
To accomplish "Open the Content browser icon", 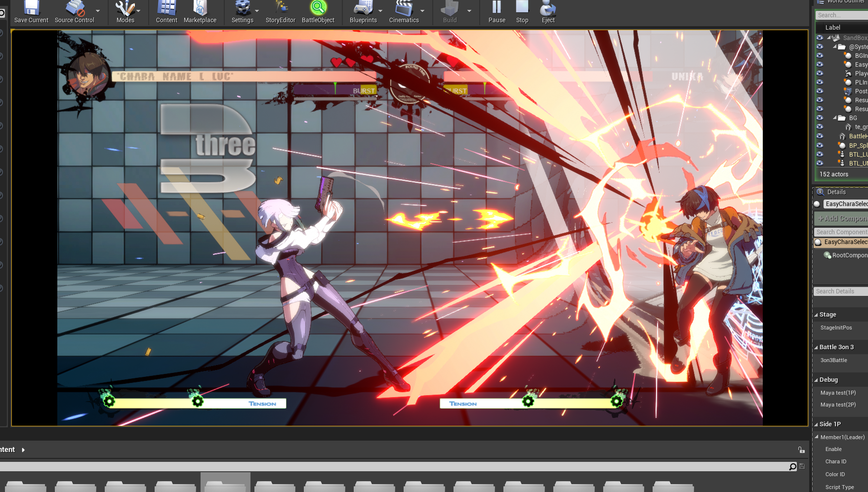I will pyautogui.click(x=166, y=8).
